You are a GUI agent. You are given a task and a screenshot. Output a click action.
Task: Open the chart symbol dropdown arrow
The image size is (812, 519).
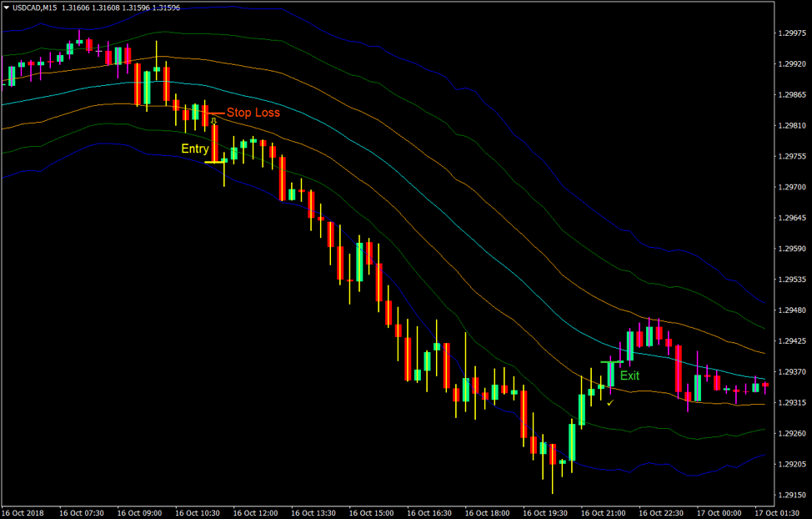(x=6, y=7)
